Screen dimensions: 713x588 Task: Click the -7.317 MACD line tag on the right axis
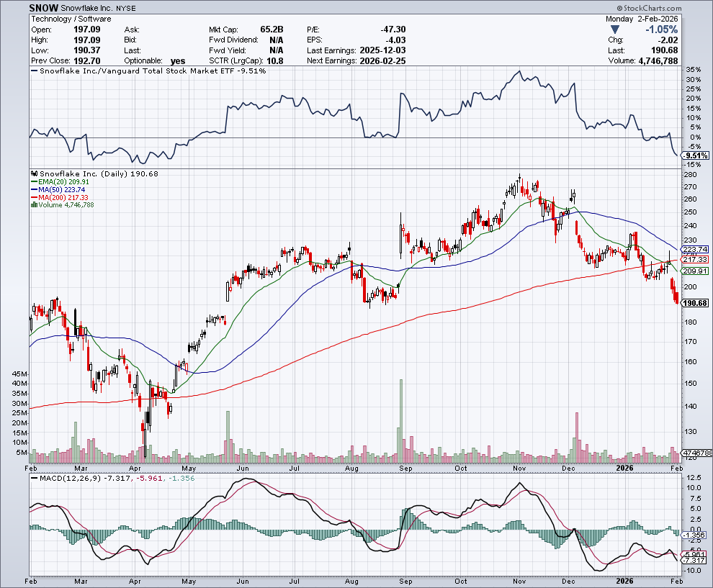(695, 560)
